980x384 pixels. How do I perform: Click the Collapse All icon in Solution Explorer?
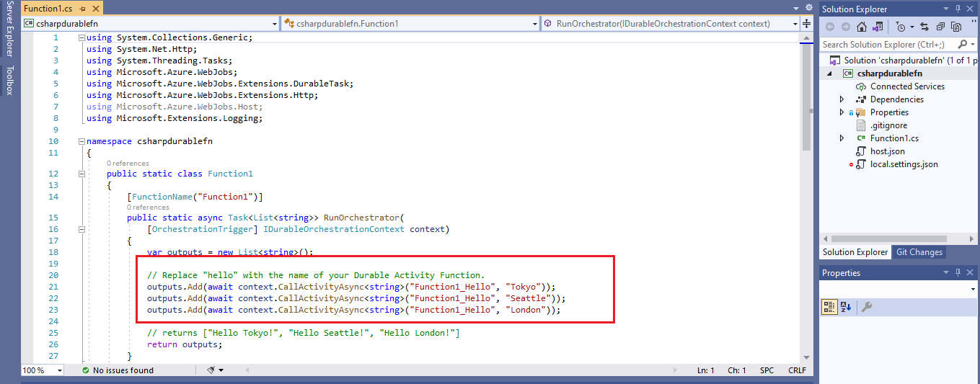point(940,27)
